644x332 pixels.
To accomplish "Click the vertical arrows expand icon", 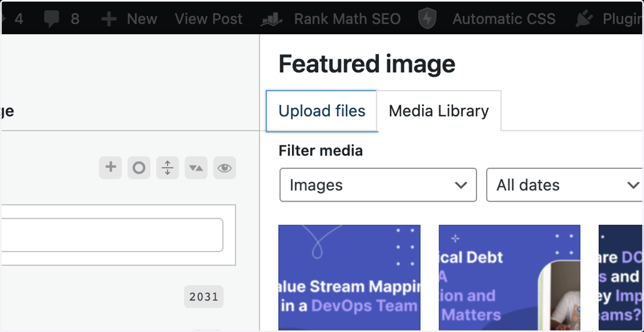I will click(167, 168).
